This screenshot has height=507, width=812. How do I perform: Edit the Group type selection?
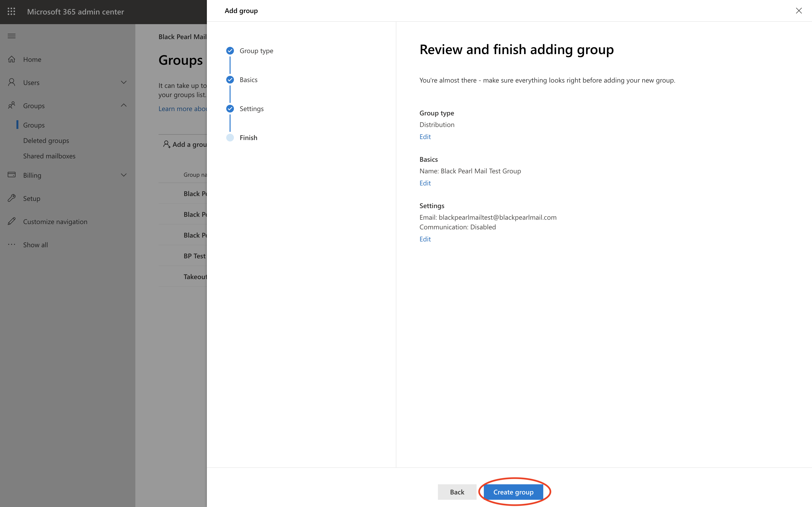[425, 137]
